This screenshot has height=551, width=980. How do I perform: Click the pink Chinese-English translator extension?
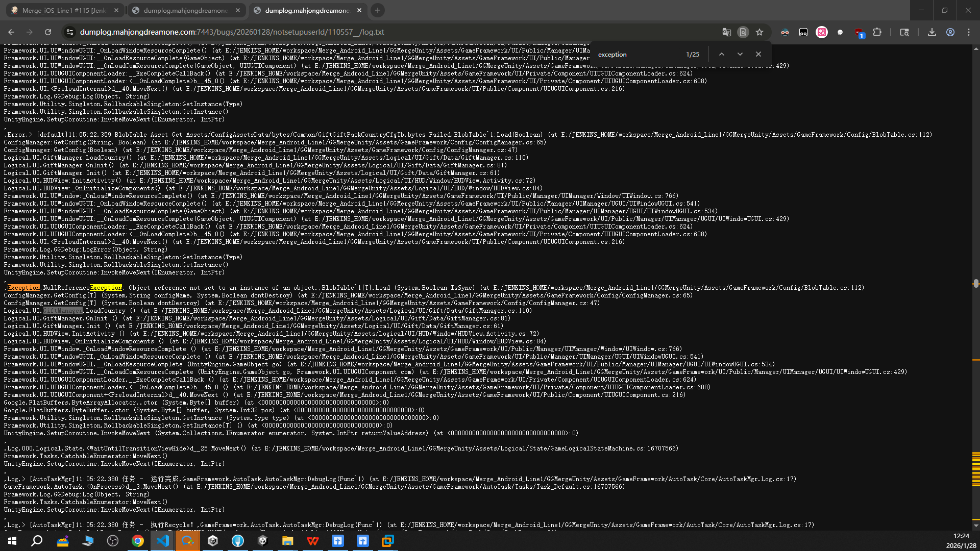coord(821,32)
